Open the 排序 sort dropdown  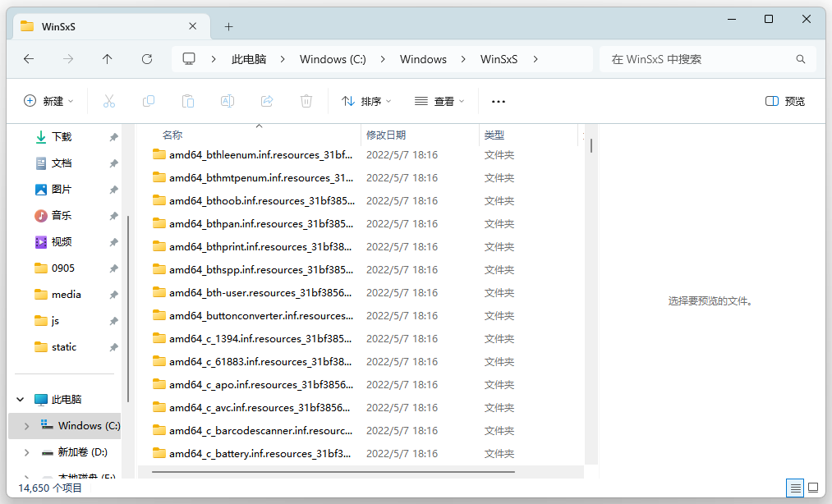point(366,101)
